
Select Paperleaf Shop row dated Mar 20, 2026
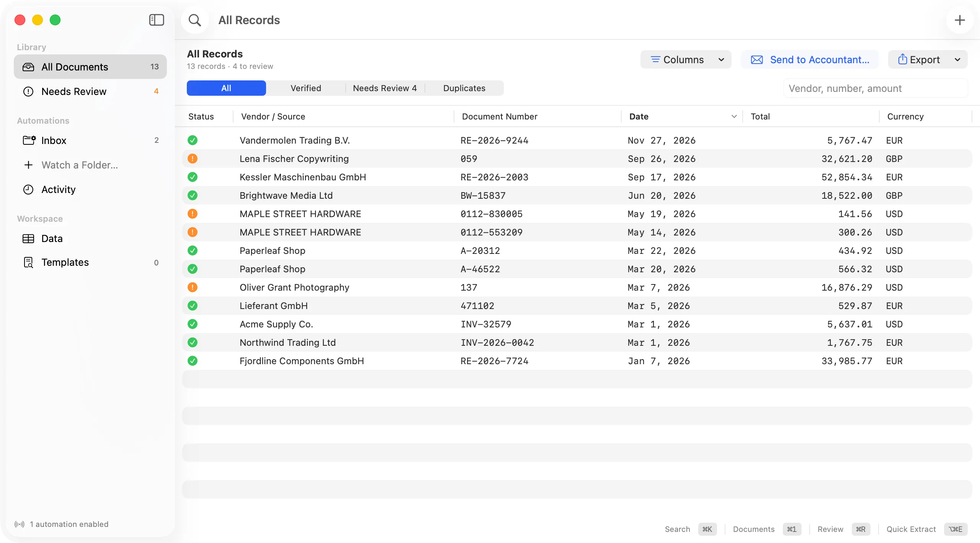(x=577, y=269)
